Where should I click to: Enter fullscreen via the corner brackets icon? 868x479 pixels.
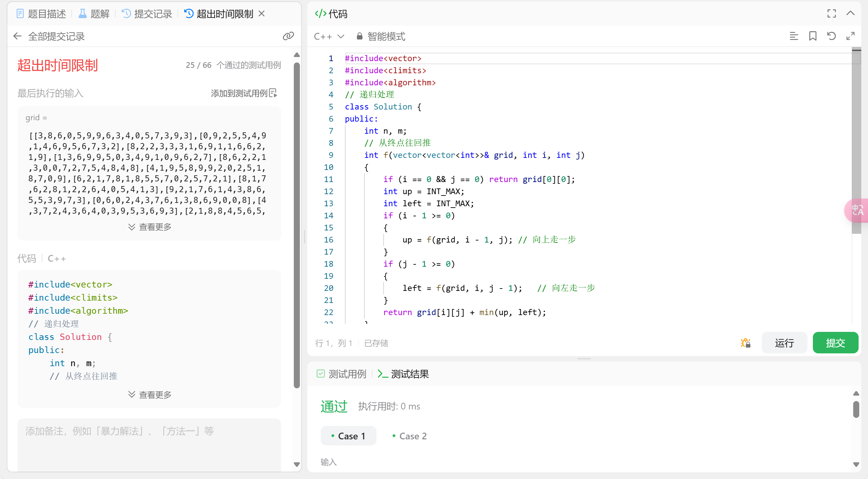[x=831, y=13]
